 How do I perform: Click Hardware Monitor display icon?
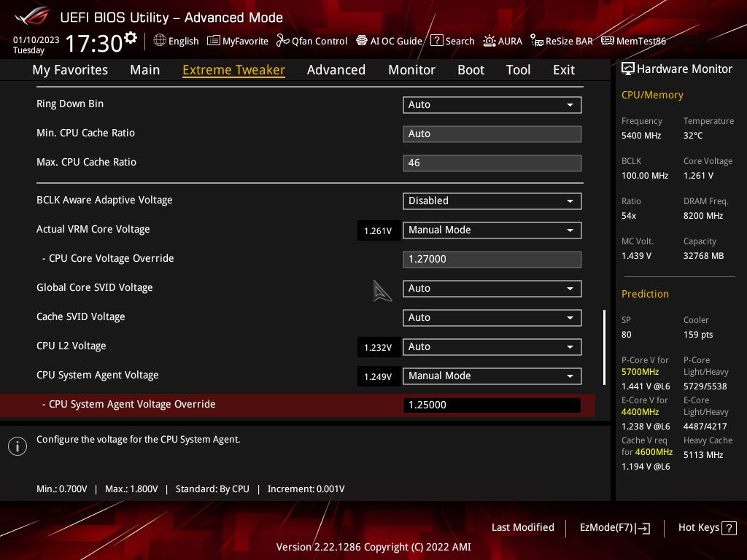click(x=628, y=69)
